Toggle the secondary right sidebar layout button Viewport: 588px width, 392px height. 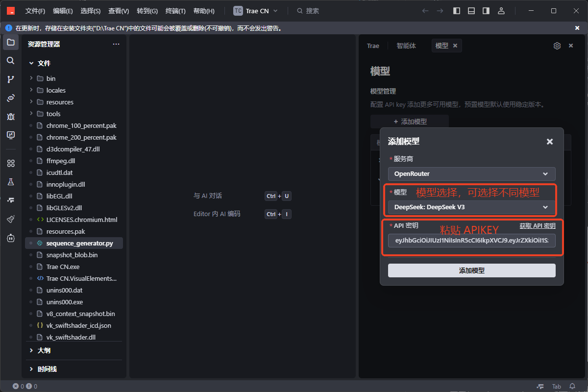pyautogui.click(x=486, y=11)
